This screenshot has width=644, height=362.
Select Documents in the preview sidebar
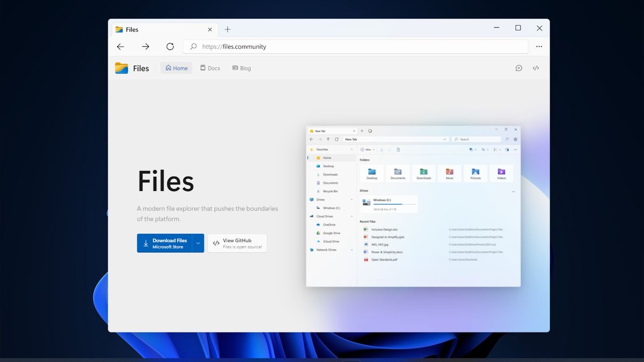(331, 183)
